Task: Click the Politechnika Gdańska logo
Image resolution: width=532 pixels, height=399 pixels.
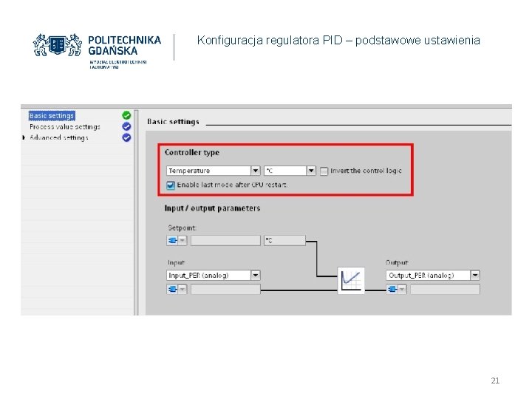Action: click(97, 50)
